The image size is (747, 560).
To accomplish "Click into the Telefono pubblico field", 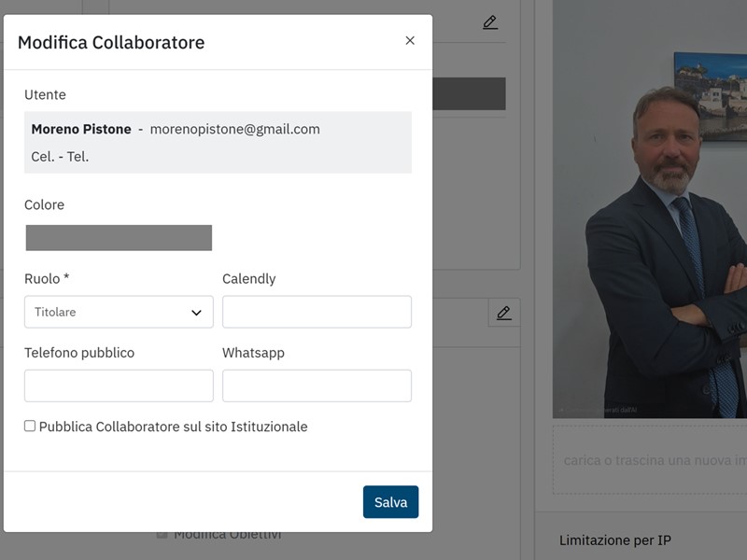I will (119, 385).
